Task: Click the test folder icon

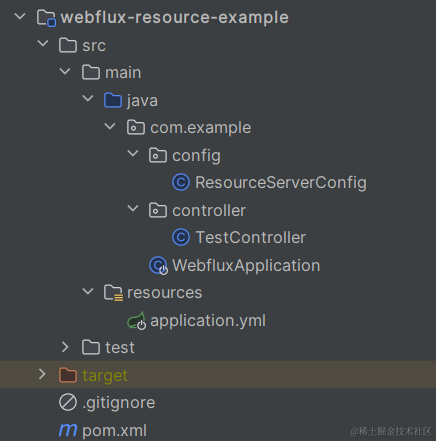Action: point(91,347)
